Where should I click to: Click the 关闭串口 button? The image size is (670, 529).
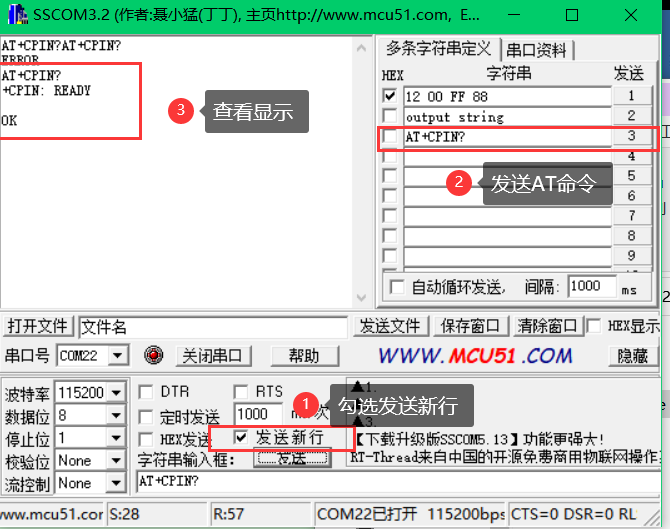(213, 356)
